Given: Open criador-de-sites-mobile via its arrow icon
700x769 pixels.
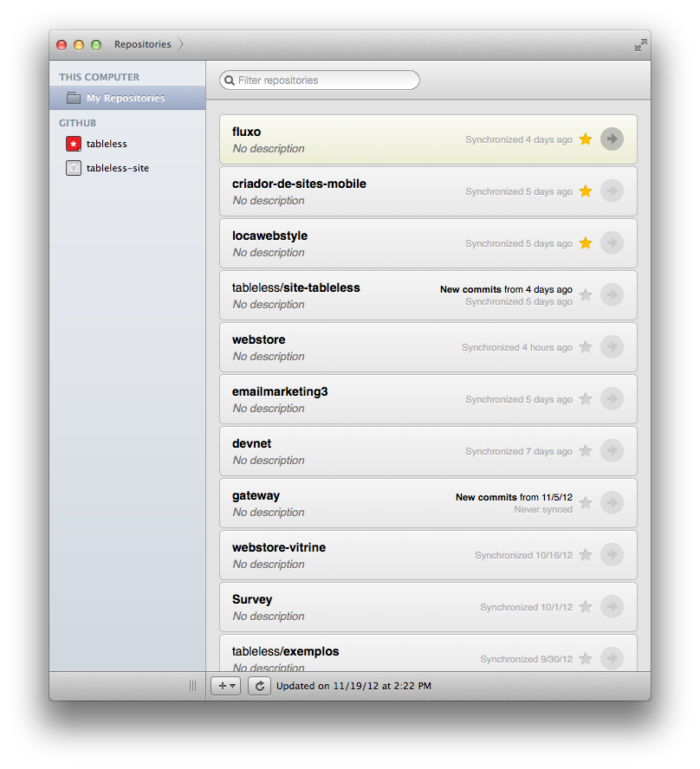Looking at the screenshot, I should pyautogui.click(x=612, y=191).
